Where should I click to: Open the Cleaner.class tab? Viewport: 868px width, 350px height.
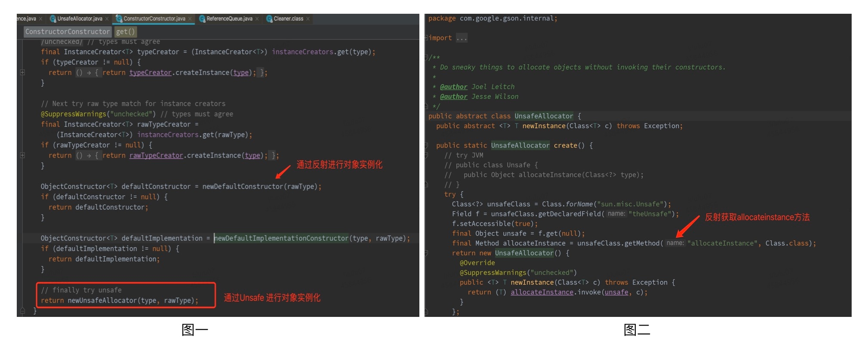288,19
